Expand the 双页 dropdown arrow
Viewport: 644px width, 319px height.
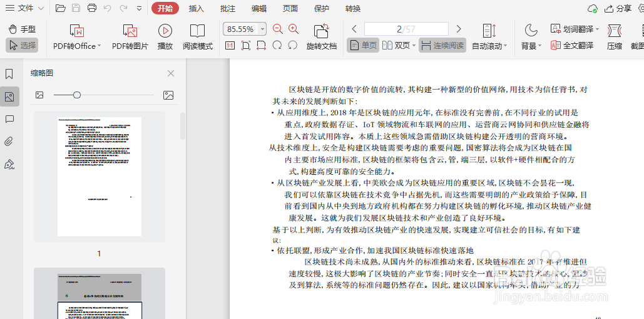coord(414,46)
